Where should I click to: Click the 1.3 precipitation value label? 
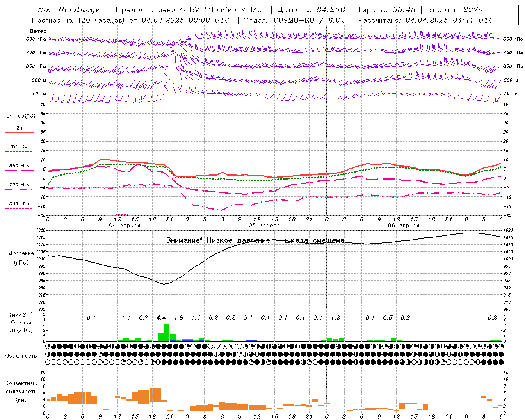pos(336,317)
